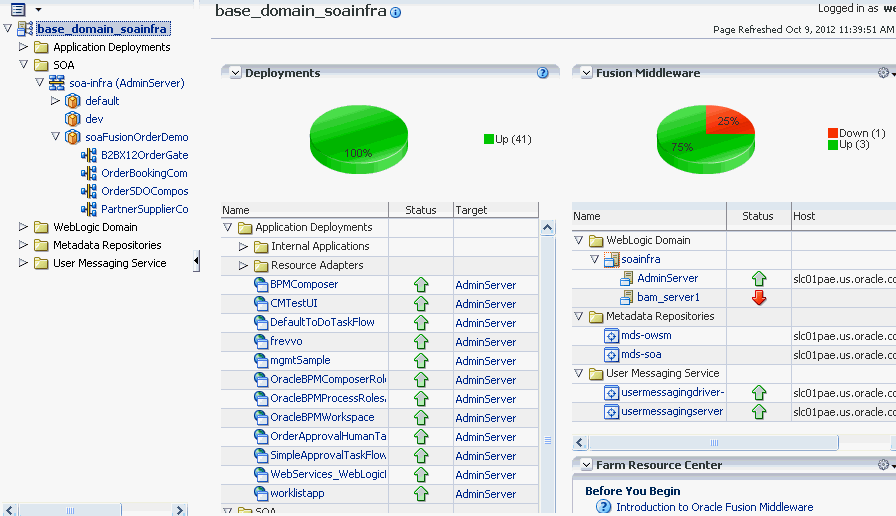The width and height of the screenshot is (896, 516).
Task: Open the dropdown arrow next to view menu icon
Action: point(38,9)
